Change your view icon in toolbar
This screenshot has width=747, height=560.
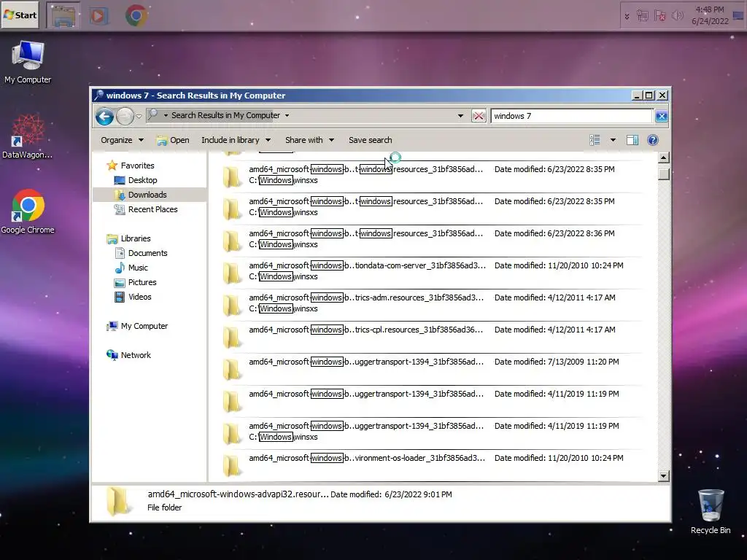point(595,140)
